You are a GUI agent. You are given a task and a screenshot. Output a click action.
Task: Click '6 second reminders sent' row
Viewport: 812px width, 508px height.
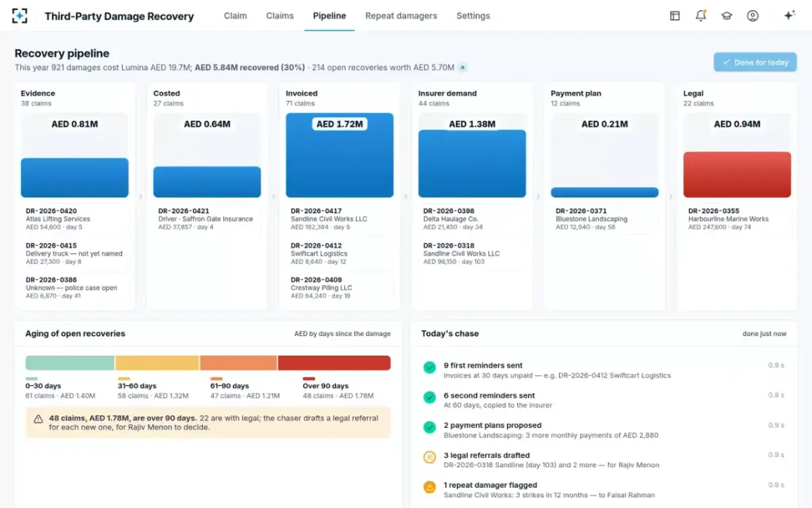click(x=604, y=400)
